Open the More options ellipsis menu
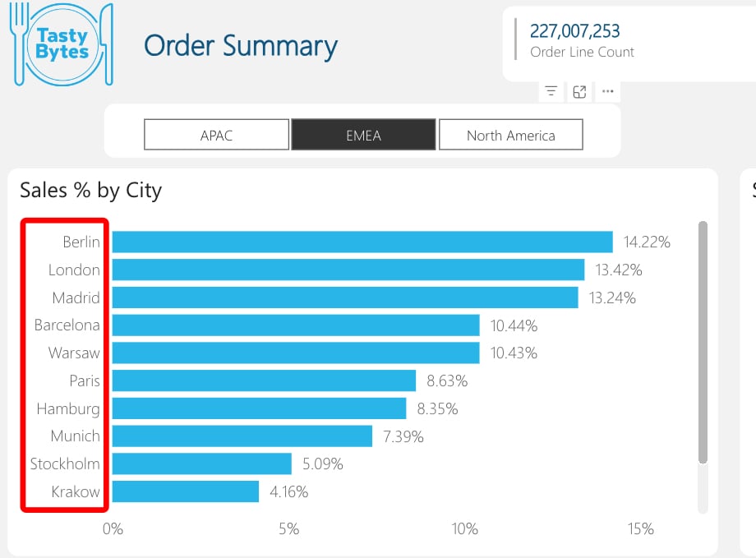Viewport: 756px width, 558px height. pyautogui.click(x=607, y=91)
